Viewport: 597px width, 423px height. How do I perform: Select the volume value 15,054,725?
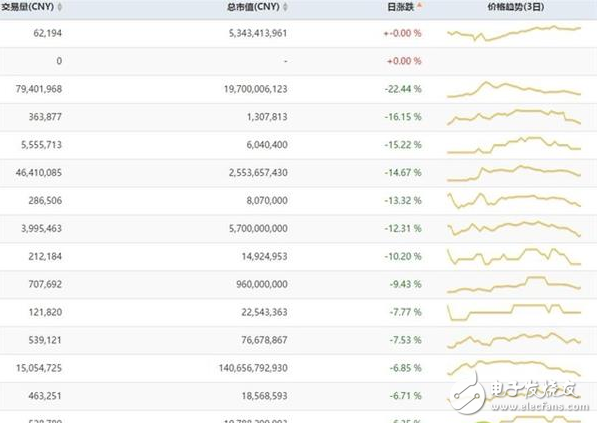(x=39, y=368)
